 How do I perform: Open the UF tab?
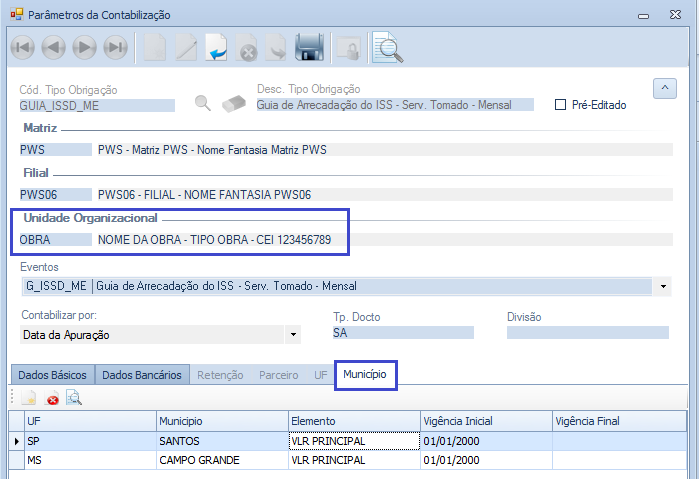321,376
